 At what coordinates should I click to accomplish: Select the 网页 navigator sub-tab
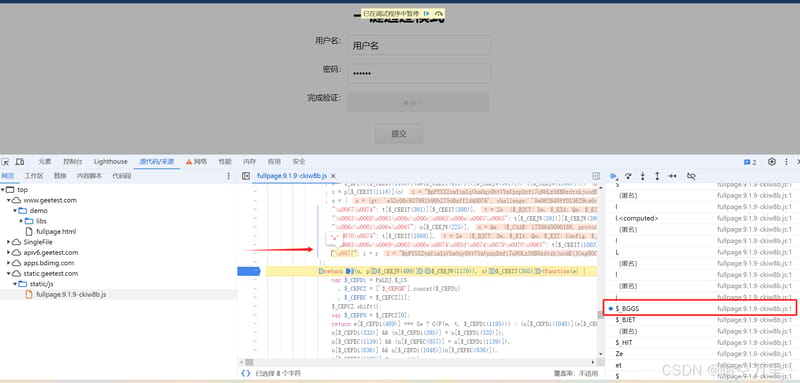pyautogui.click(x=8, y=176)
